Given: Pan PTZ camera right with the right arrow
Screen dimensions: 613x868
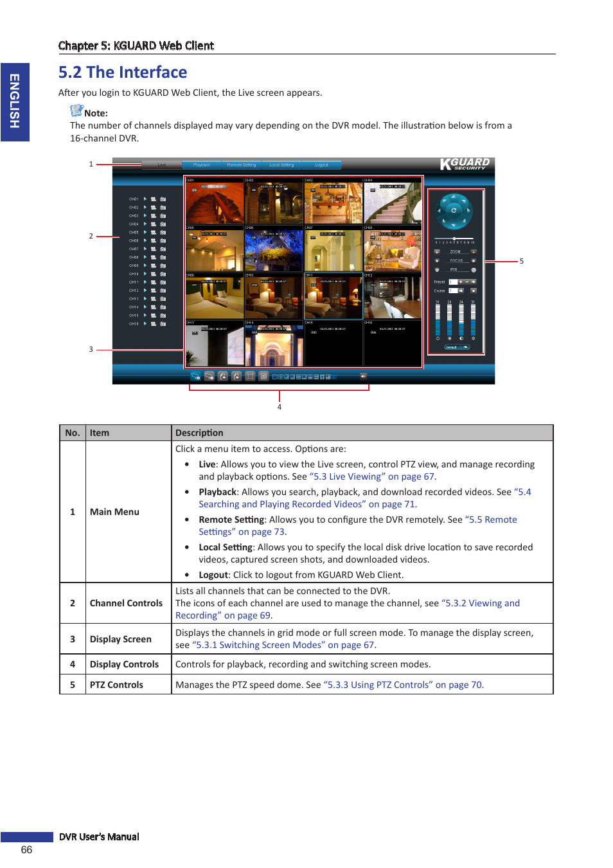Looking at the screenshot, I should (x=468, y=210).
